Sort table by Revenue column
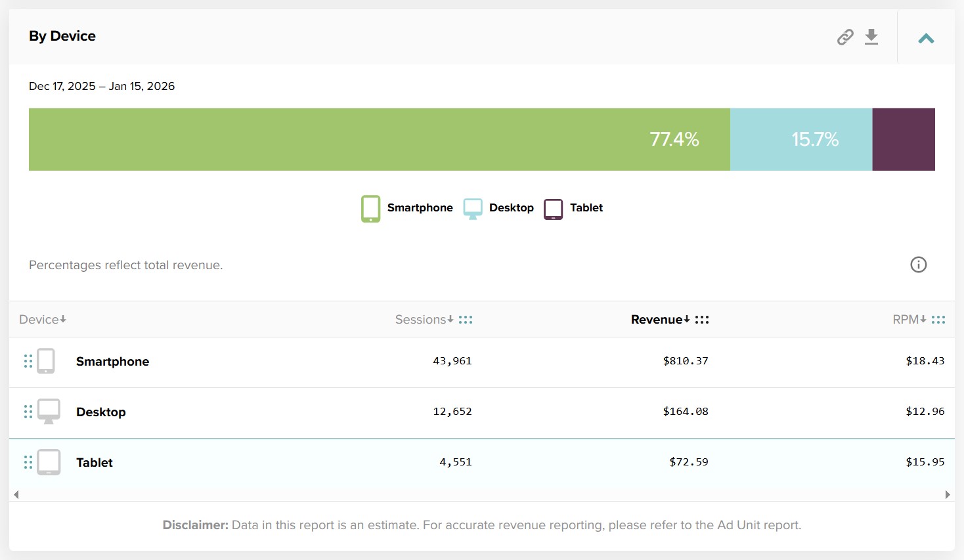Screen dimensions: 964x560 [659, 320]
